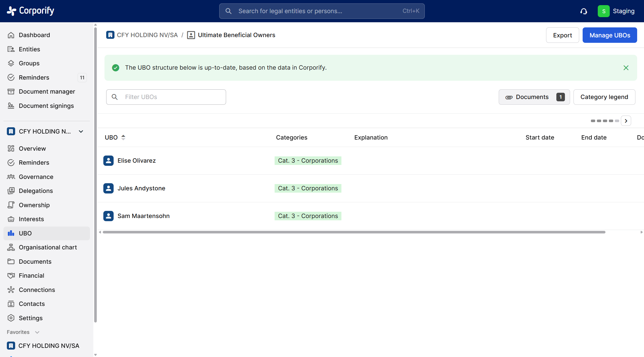Show next table columns with chevron
Screen dimensions: 644x357
[626, 121]
